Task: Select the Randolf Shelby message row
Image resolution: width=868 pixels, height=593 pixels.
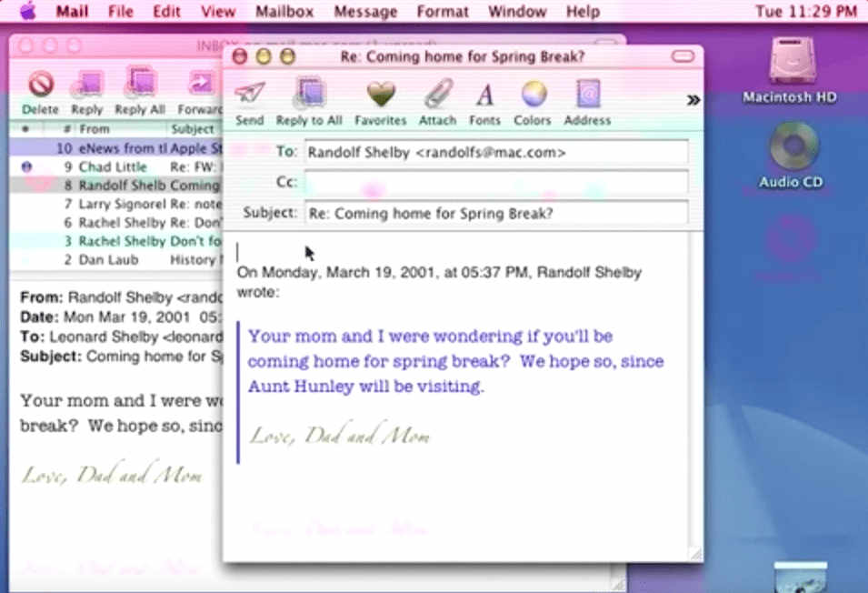Action: pyautogui.click(x=116, y=185)
